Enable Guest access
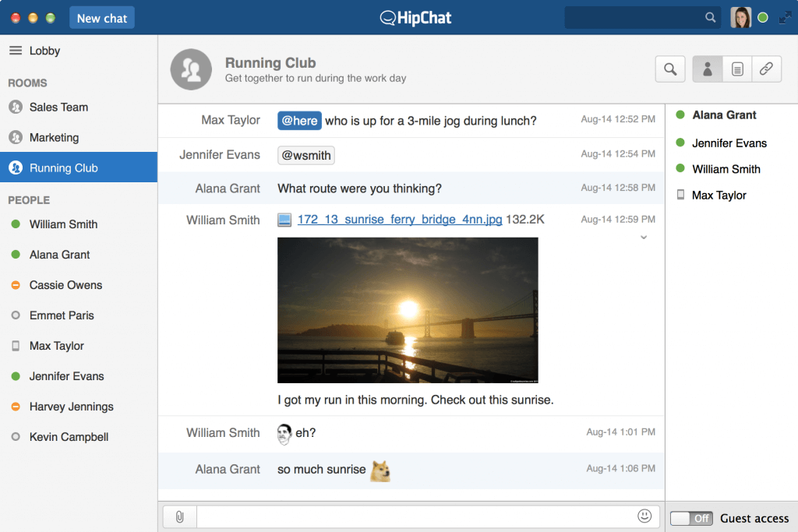798x532 pixels. click(691, 517)
